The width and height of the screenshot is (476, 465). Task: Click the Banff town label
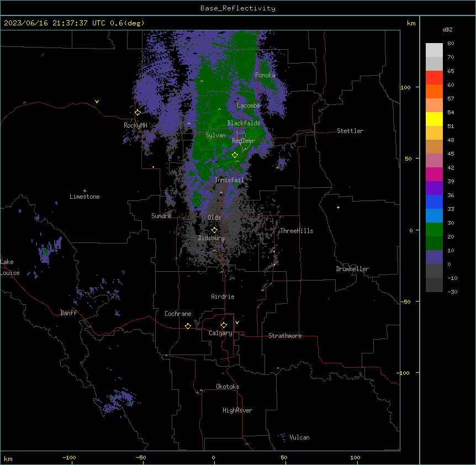point(68,313)
